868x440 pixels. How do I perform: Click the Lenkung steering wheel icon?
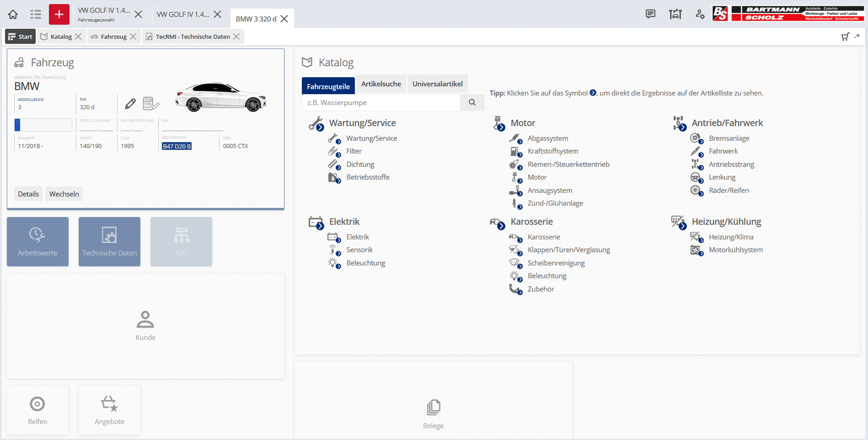(697, 178)
